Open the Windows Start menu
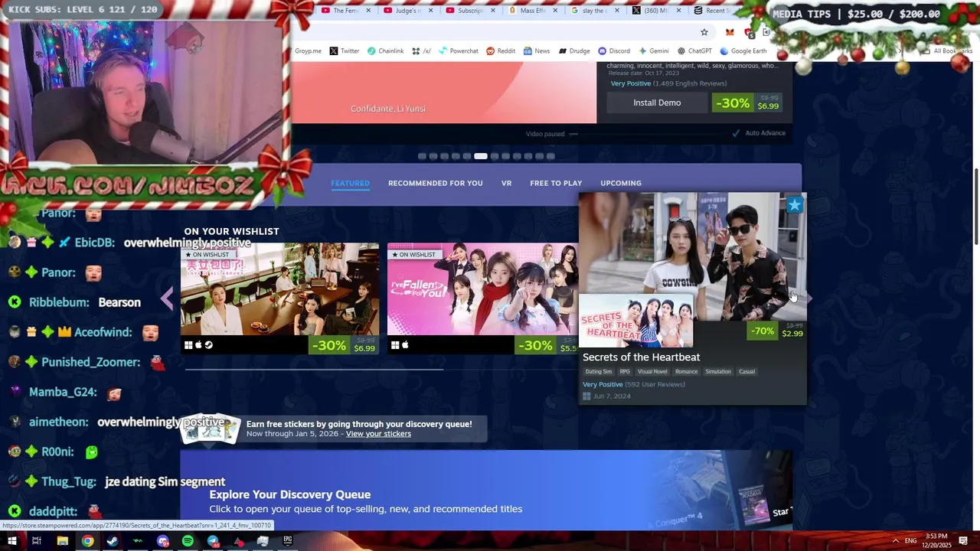 click(12, 541)
